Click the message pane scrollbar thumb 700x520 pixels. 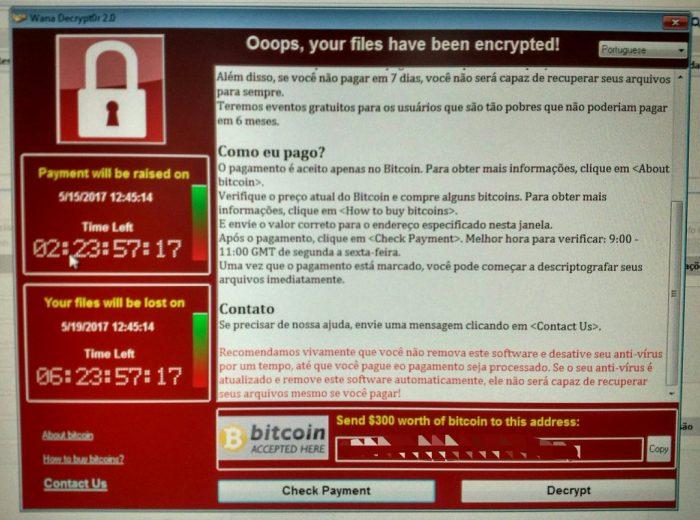click(x=675, y=293)
